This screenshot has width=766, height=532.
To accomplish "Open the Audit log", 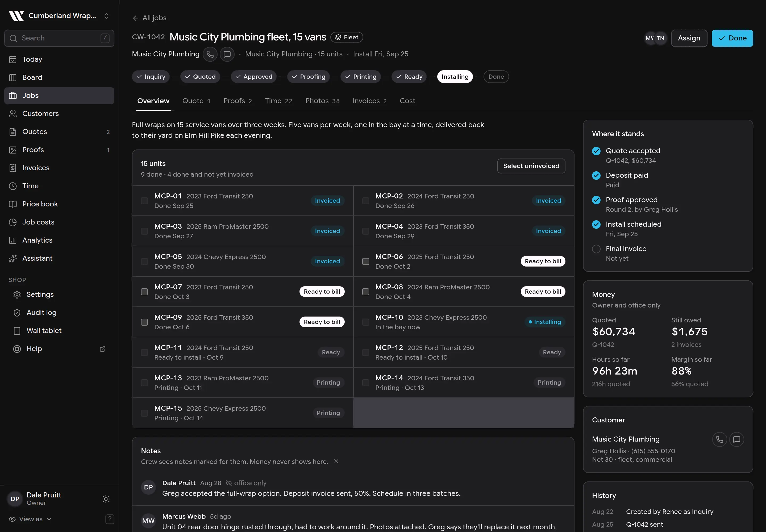I will 59,313.
